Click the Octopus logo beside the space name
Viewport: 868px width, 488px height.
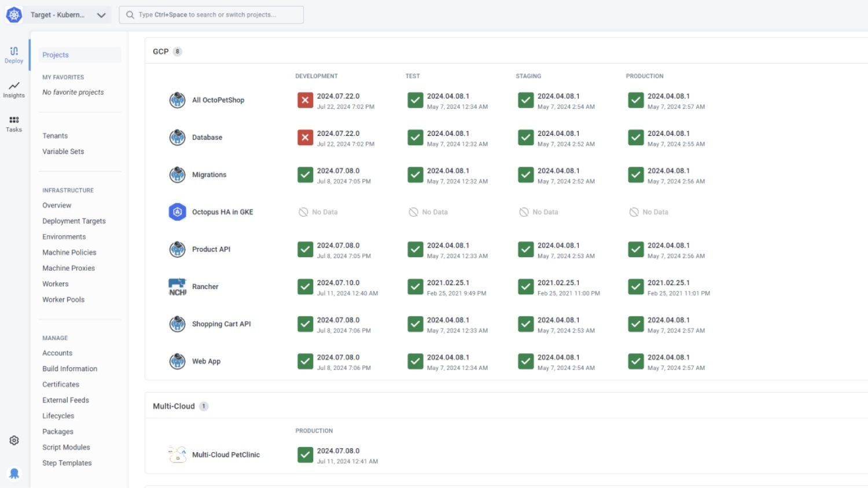pos(14,15)
